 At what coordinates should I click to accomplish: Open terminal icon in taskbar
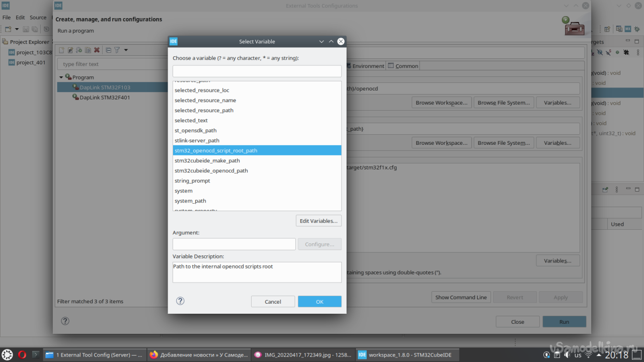pos(36,354)
